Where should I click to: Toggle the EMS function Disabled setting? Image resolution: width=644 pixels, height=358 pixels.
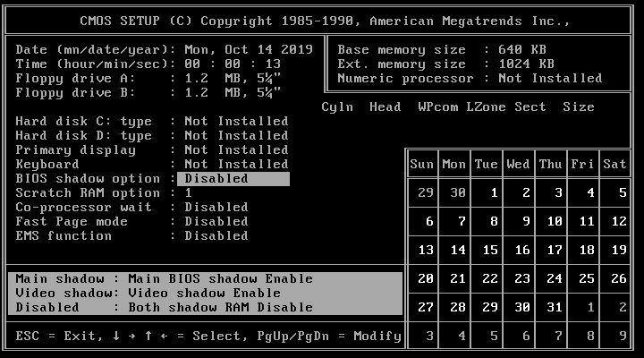point(216,235)
